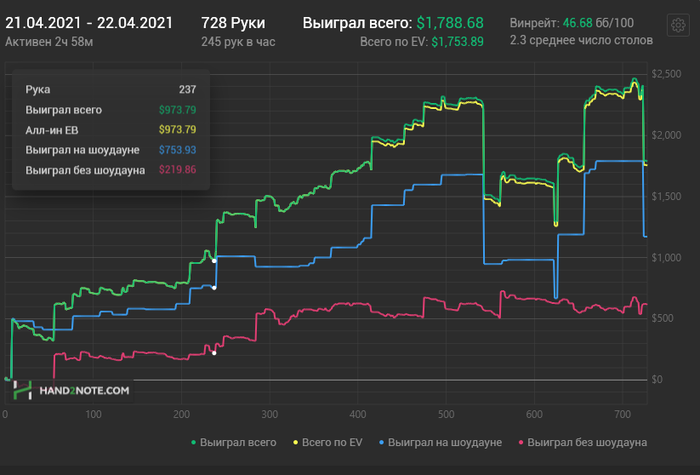Viewport: 700px width, 475px height.
Task: Click the pink legend dot for non-showdown winnings
Action: point(521,442)
